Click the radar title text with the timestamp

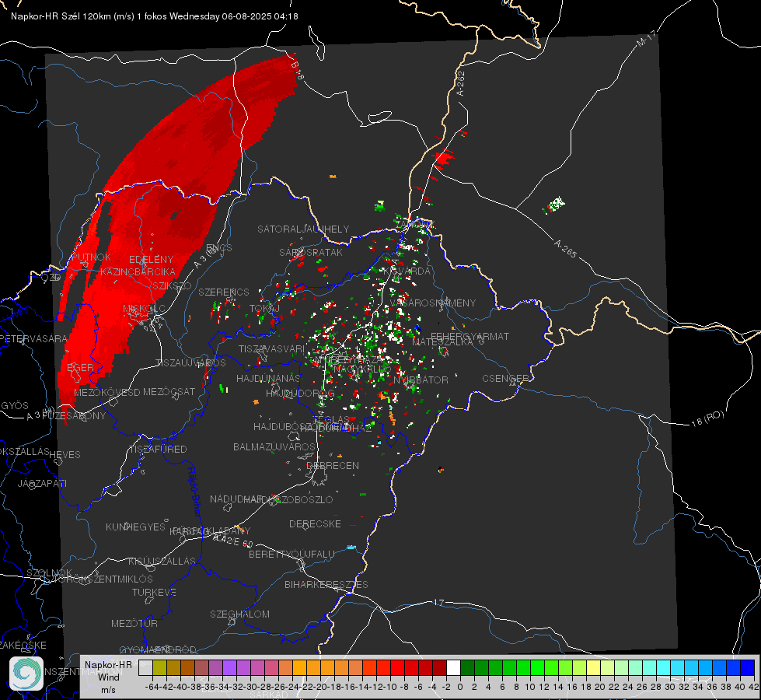click(155, 16)
